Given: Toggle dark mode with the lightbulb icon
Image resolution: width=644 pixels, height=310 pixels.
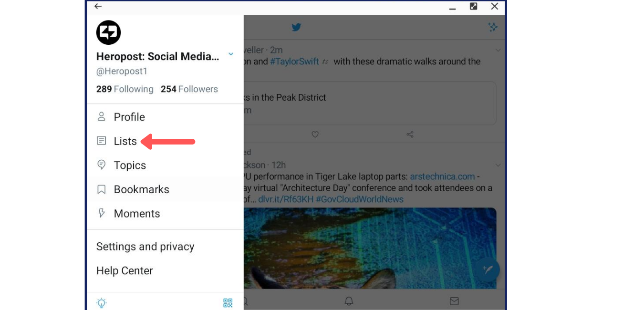Looking at the screenshot, I should pos(101,303).
